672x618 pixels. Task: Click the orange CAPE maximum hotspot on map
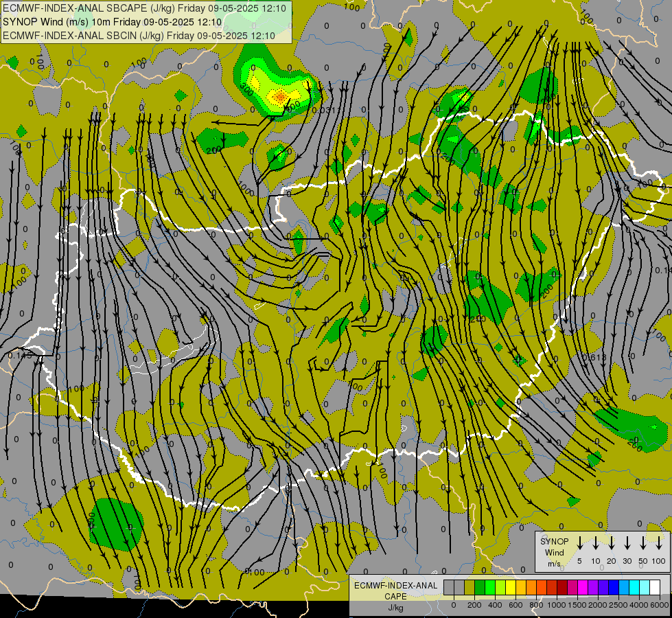click(x=280, y=97)
